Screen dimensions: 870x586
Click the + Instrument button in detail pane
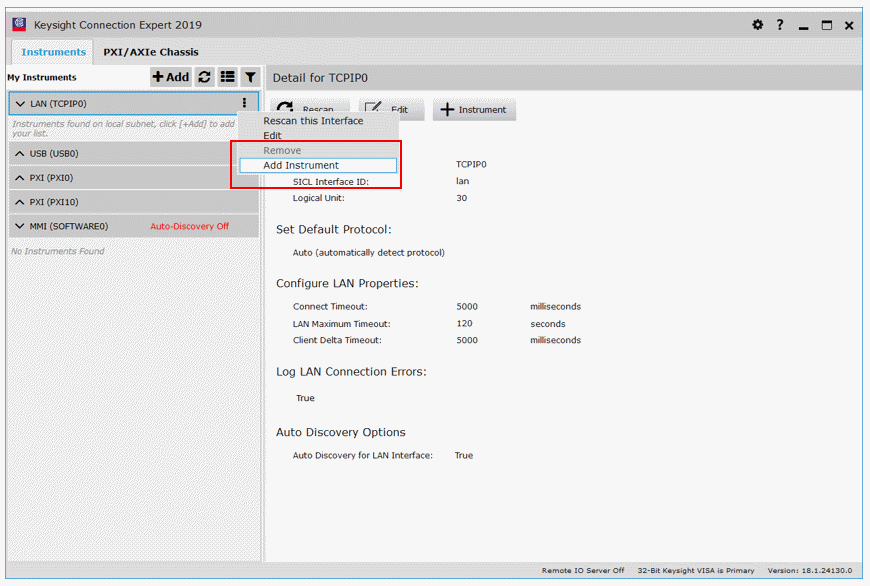coord(474,110)
